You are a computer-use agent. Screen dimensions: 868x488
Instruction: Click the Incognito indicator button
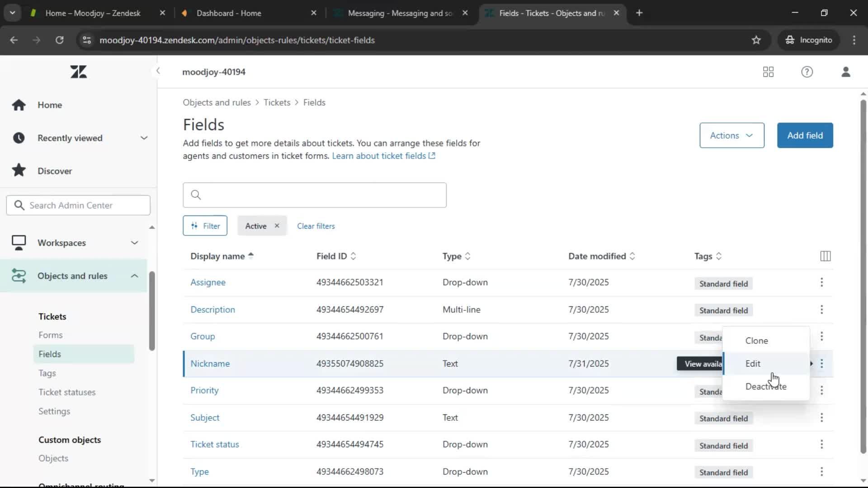click(x=808, y=40)
